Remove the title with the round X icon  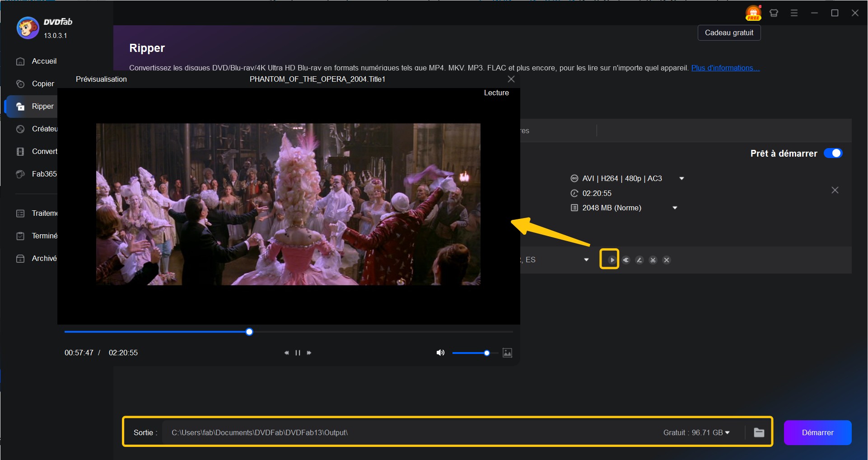[667, 260]
